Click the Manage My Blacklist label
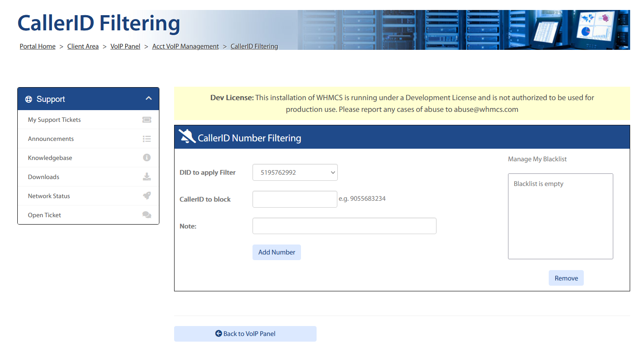This screenshot has width=644, height=362. pyautogui.click(x=537, y=159)
